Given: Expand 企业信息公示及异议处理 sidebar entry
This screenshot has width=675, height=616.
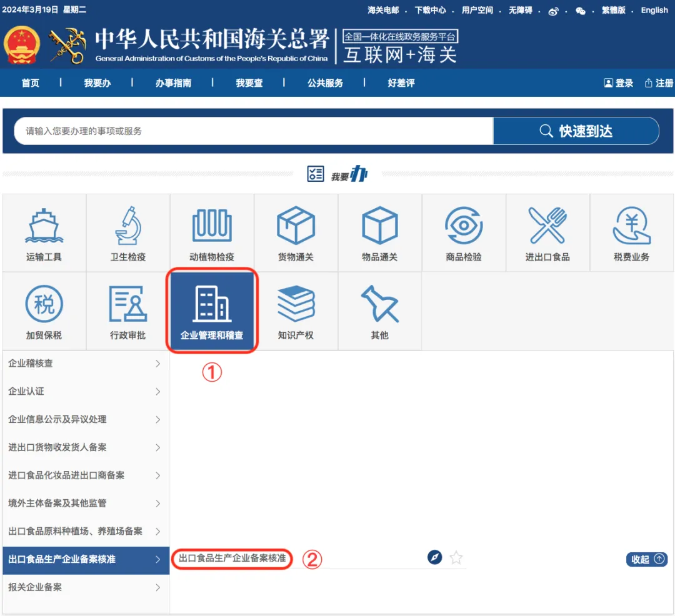Looking at the screenshot, I should click(86, 419).
